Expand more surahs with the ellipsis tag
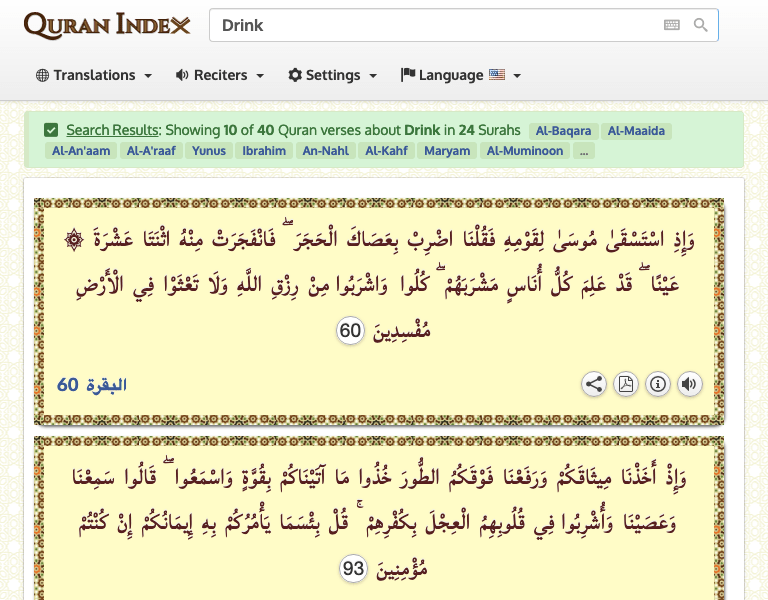Viewport: 768px width, 600px height. click(584, 151)
